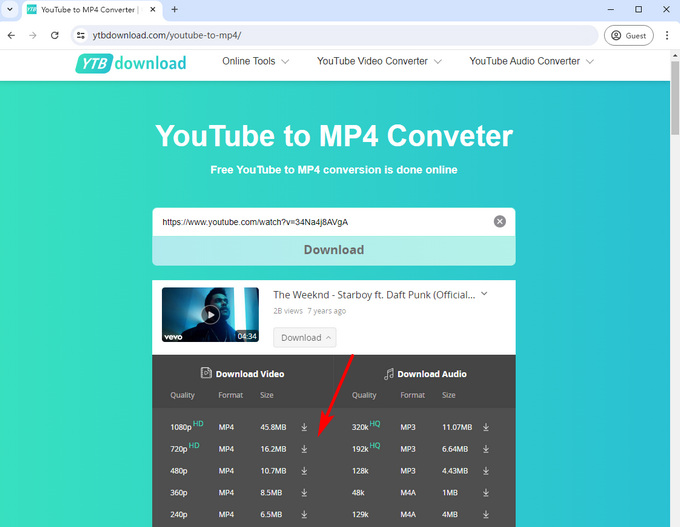Click the Download Audio header
This screenshot has height=527, width=680.
pos(425,373)
